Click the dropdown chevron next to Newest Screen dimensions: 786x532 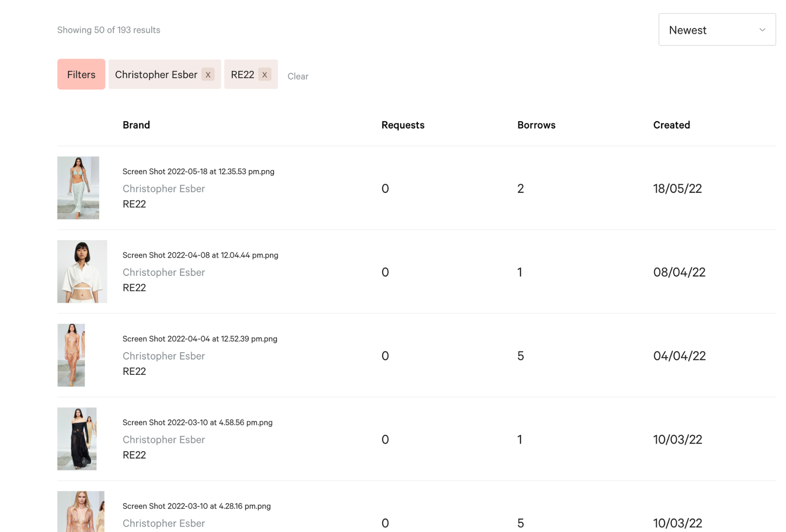762,29
